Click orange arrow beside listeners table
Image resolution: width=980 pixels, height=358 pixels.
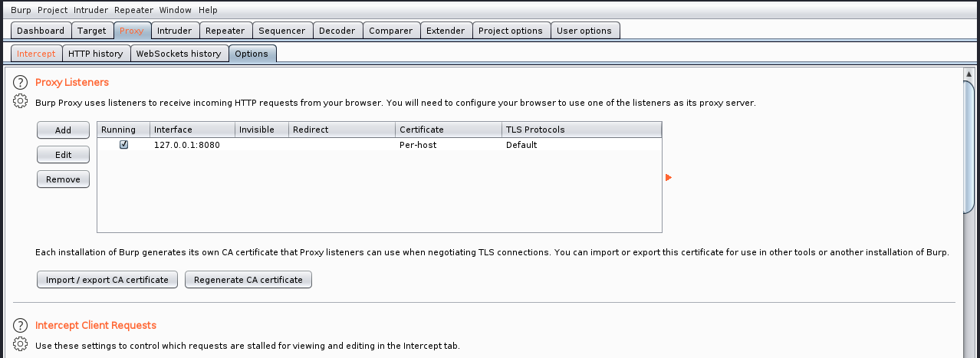[x=669, y=178]
